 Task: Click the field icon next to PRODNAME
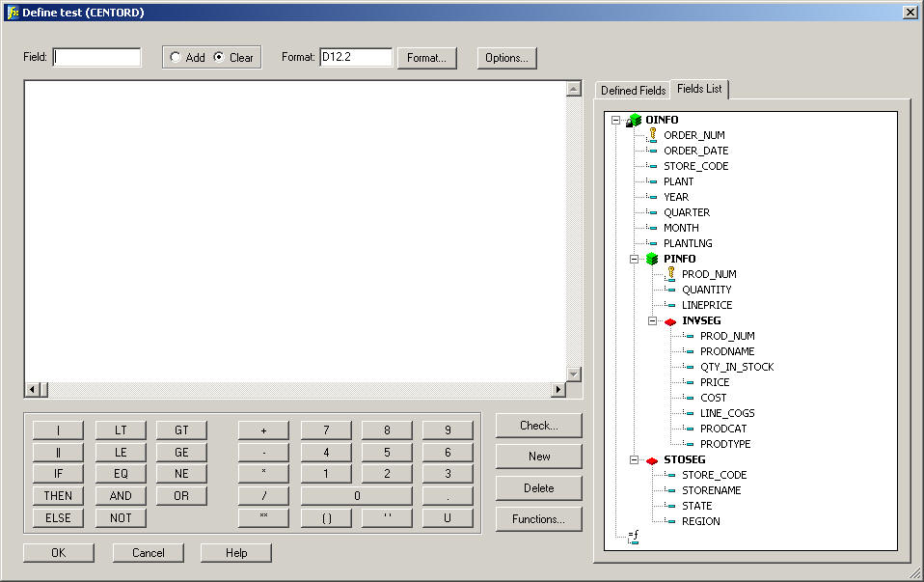[x=689, y=351]
